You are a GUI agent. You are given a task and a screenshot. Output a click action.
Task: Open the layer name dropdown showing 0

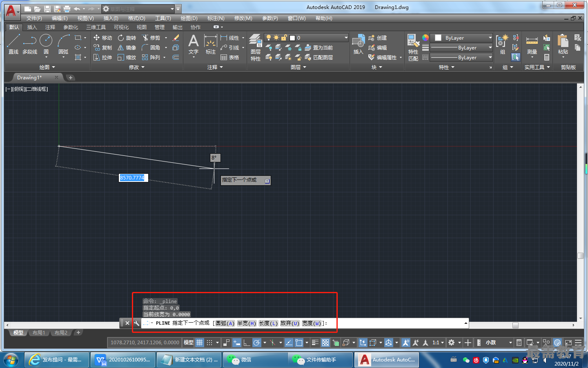(x=306, y=38)
